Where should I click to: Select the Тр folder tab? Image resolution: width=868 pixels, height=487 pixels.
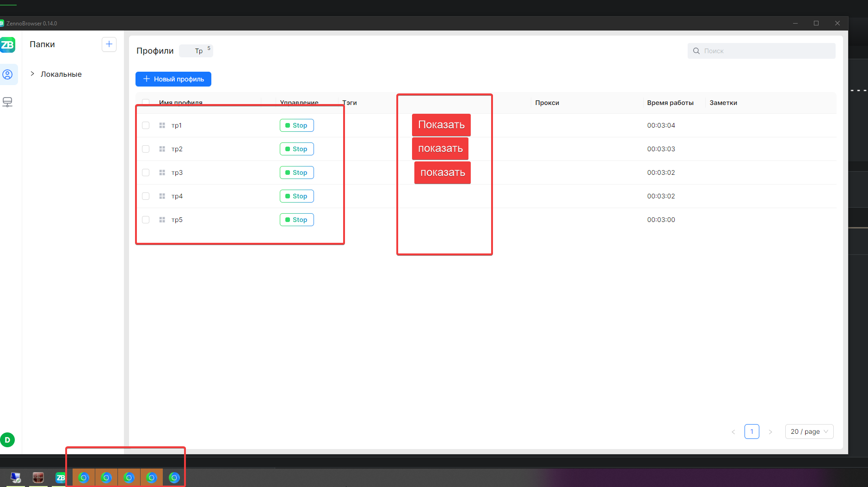click(197, 51)
